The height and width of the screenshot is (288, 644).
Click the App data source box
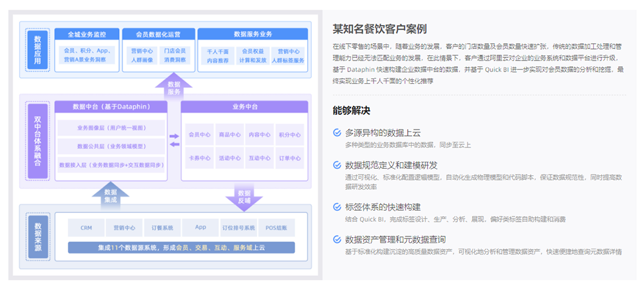click(x=200, y=227)
